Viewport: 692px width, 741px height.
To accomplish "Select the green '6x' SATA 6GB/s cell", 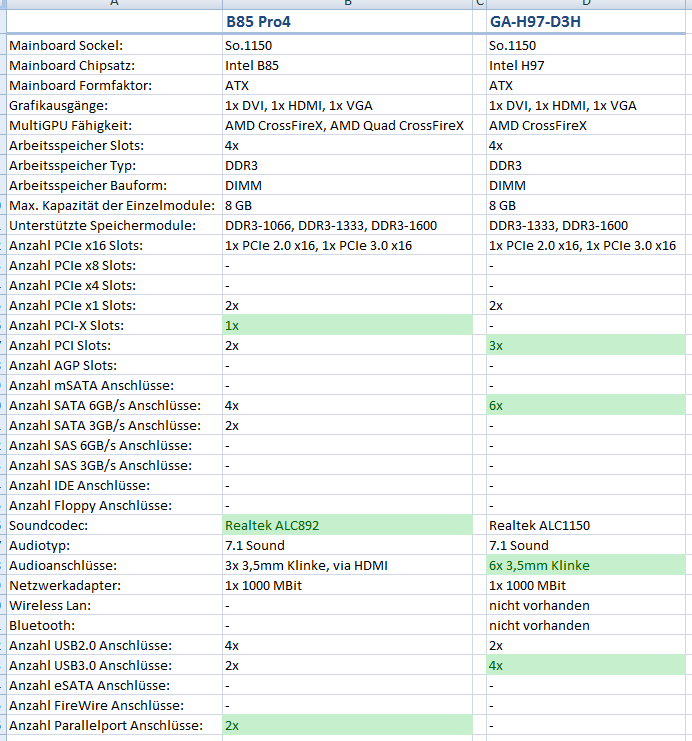I will pos(586,405).
